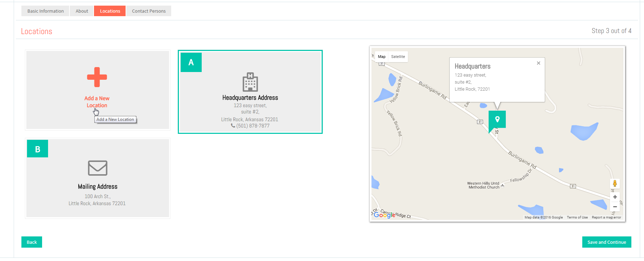The height and width of the screenshot is (261, 644).
Task: Click the Locations section heading
Action: pyautogui.click(x=36, y=31)
